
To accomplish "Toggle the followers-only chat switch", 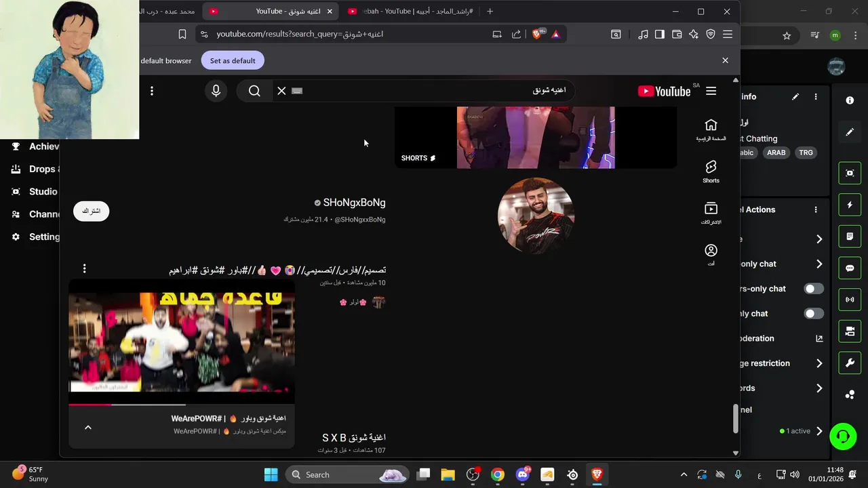I will (x=814, y=289).
